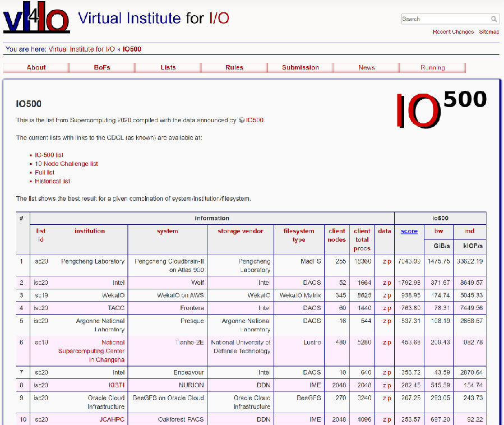This screenshot has width=504, height=425.
Task: Click score value 7043.99
Action: (x=409, y=261)
